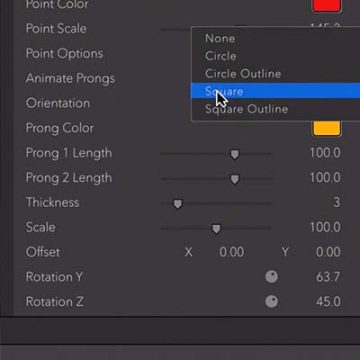Viewport: 360px width, 360px height.
Task: Open the yellow Prong Color swatch
Action: click(x=327, y=129)
